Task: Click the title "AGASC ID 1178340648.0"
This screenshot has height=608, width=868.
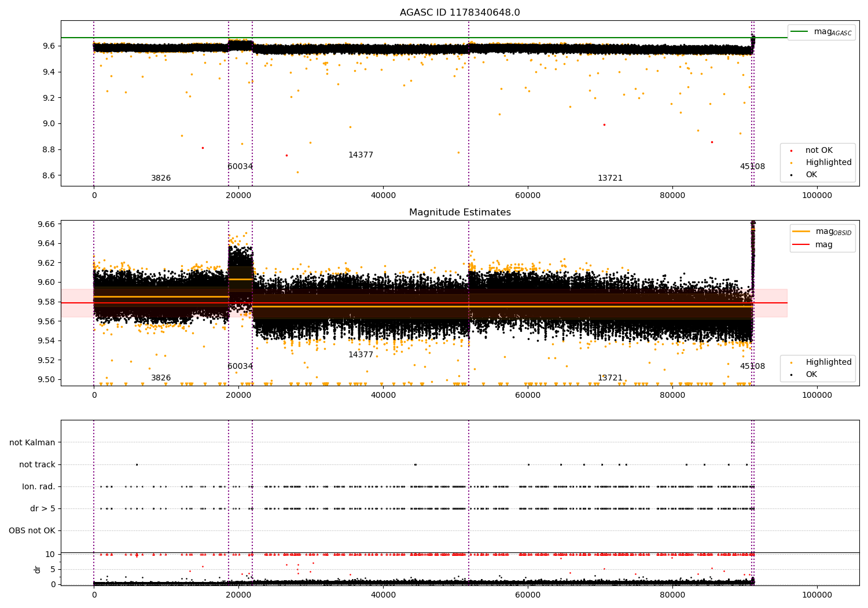Action: point(460,13)
